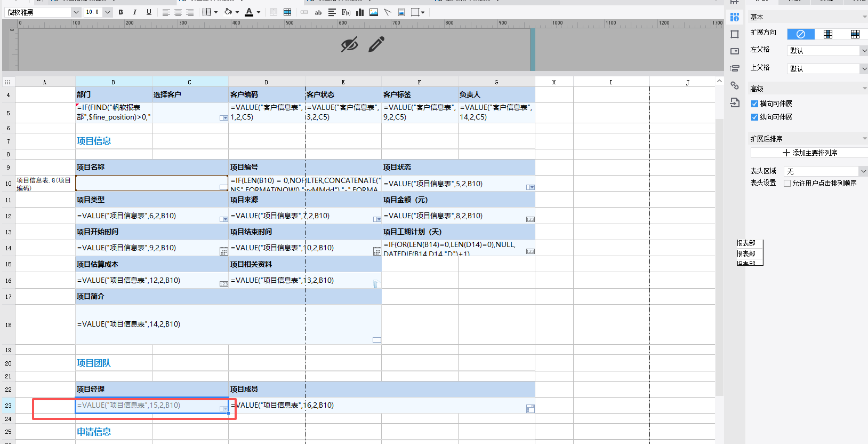
Task: Select vertical expansion direction option
Action: (828, 34)
